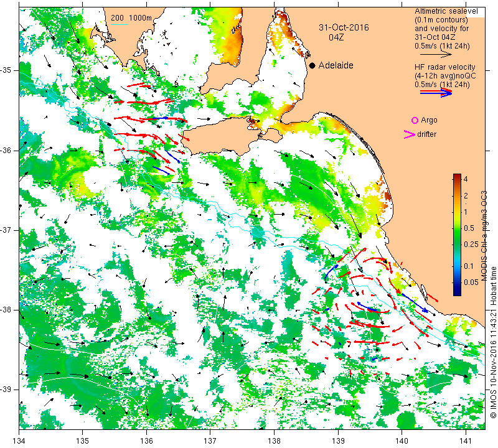Click the '(4-12h avg)noQC' legend line

coord(445,76)
